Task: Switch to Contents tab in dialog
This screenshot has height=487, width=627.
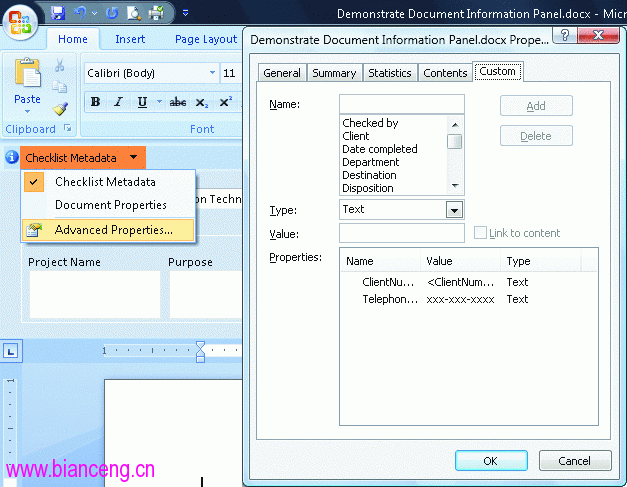Action: 445,73
